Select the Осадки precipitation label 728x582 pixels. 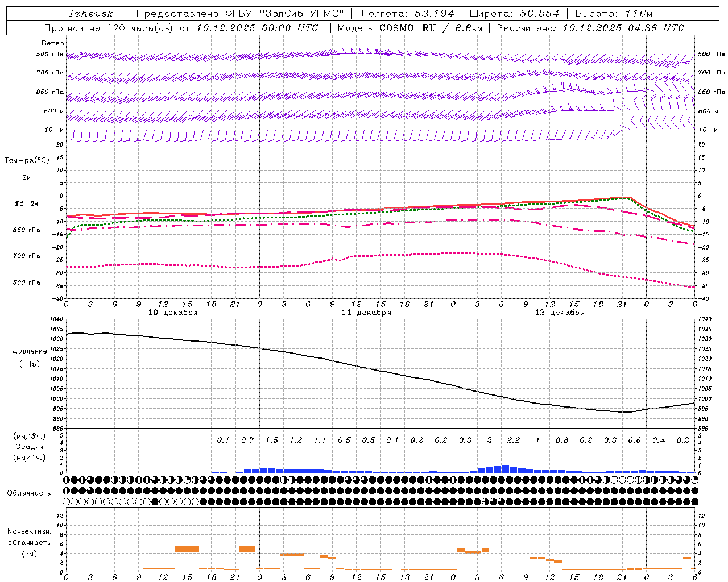click(30, 447)
